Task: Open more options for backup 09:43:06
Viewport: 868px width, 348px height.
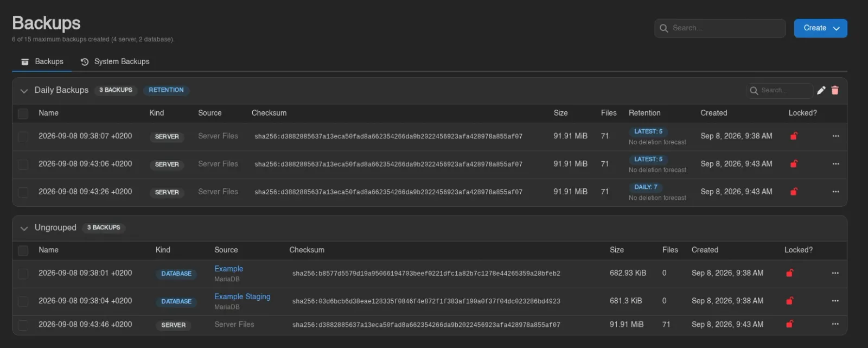Action: tap(835, 164)
